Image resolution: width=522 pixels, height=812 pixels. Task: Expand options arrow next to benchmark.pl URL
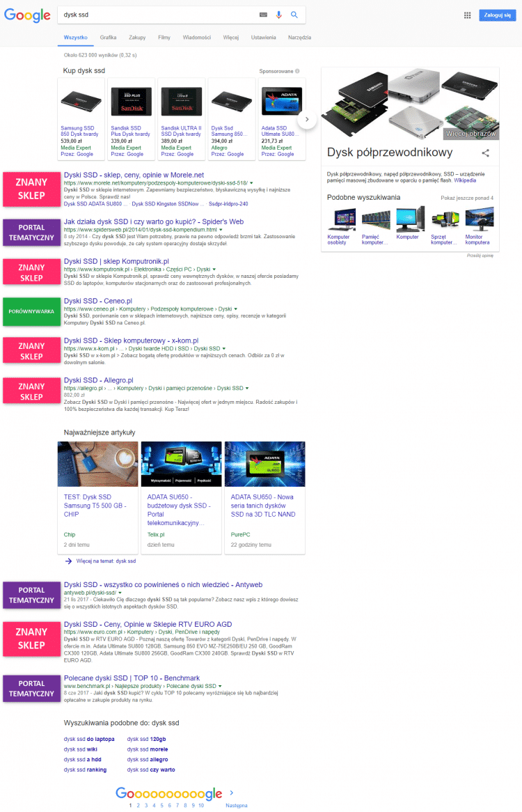point(220,686)
